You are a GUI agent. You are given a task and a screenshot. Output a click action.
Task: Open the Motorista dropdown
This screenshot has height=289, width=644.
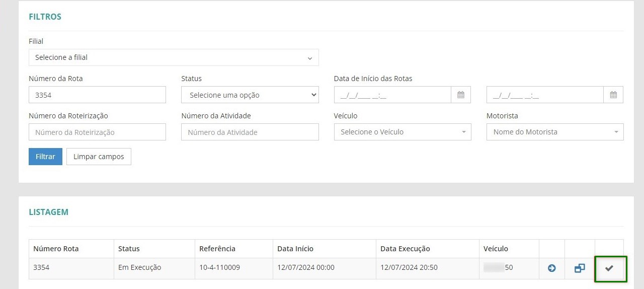555,132
